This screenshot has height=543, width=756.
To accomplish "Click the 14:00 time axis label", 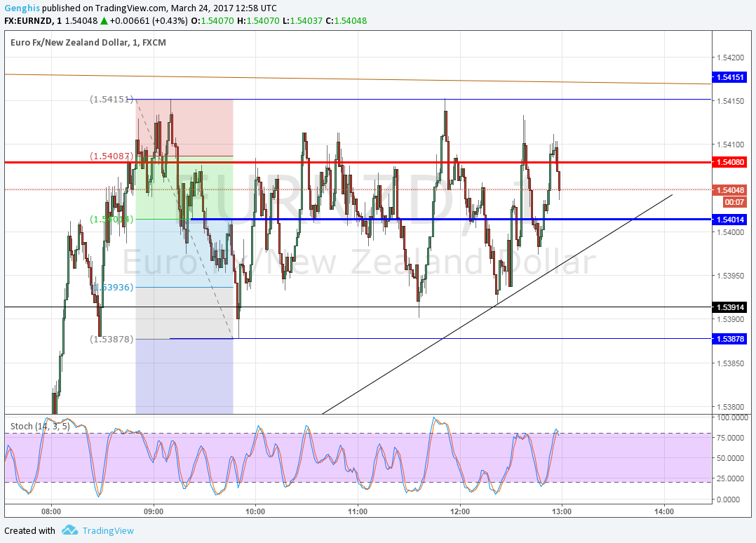I will pyautogui.click(x=664, y=511).
